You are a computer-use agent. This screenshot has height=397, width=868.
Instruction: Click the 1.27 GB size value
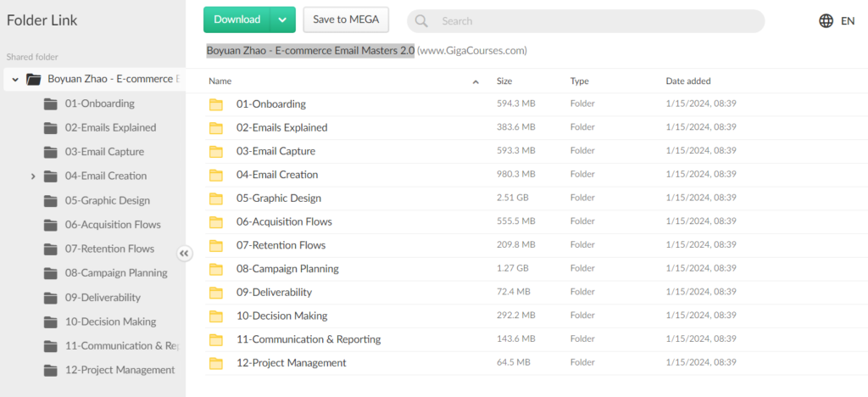click(x=512, y=269)
